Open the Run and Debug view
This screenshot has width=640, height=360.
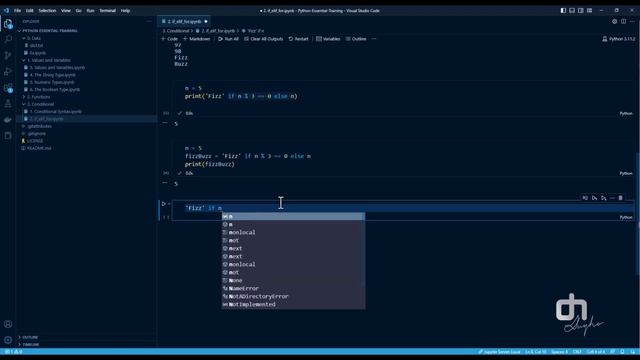[8, 71]
